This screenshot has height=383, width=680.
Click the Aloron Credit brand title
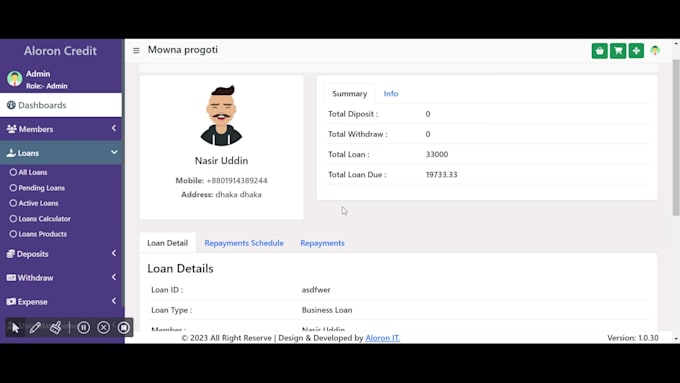coord(60,51)
